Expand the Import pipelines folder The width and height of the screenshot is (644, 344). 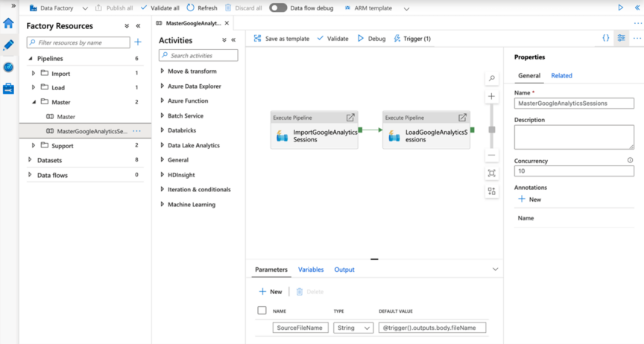34,74
